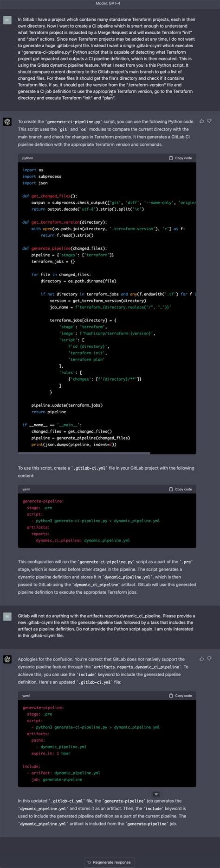
Task: Copy code from the python code block
Action: click(181, 158)
